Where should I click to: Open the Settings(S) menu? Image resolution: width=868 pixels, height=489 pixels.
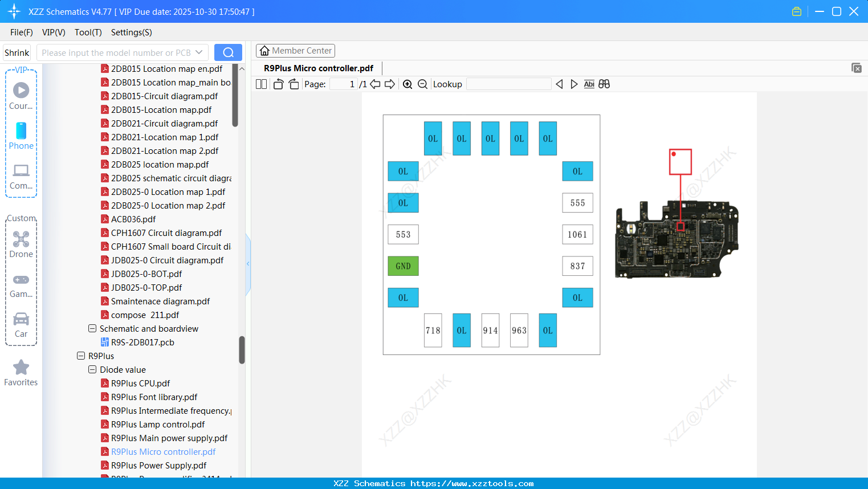coord(132,32)
